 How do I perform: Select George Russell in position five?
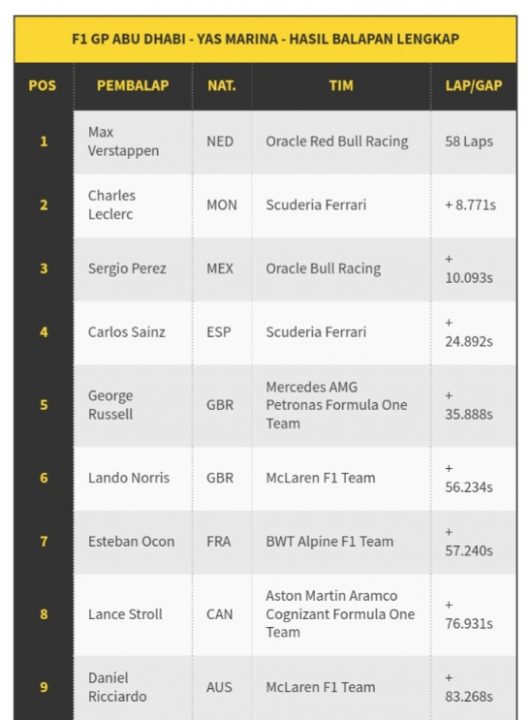click(x=111, y=405)
